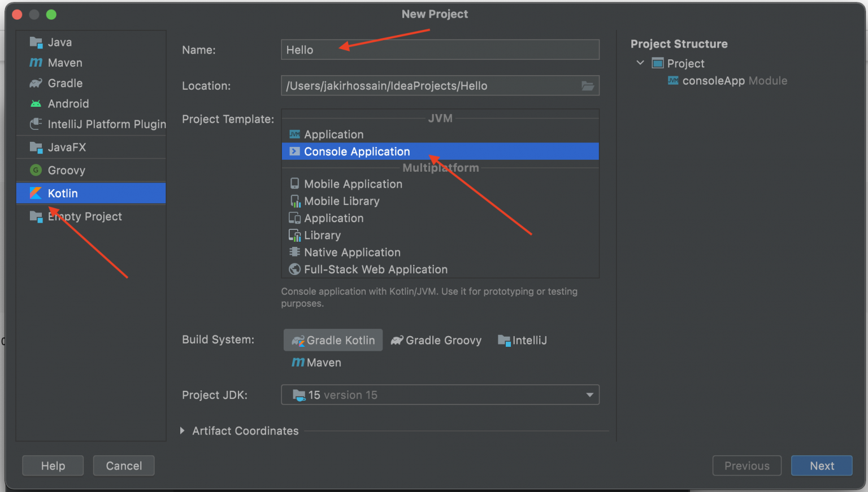This screenshot has height=492, width=868.
Task: Click into the Name text field
Action: [x=440, y=50]
